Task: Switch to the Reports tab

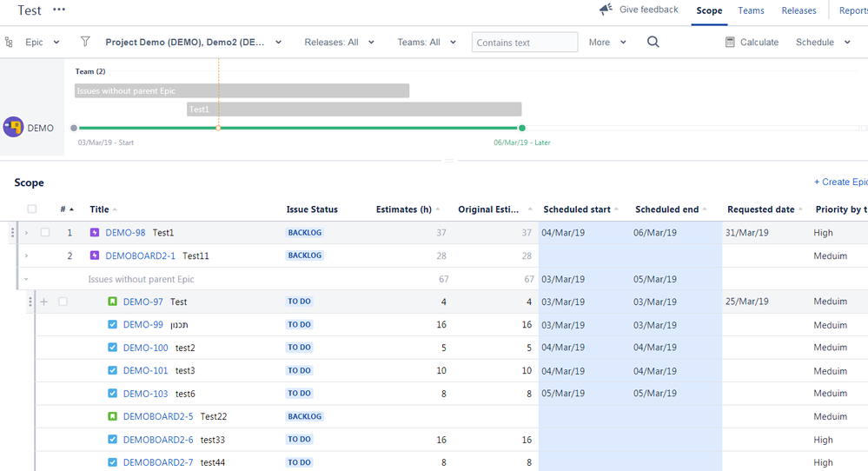Action: point(853,10)
